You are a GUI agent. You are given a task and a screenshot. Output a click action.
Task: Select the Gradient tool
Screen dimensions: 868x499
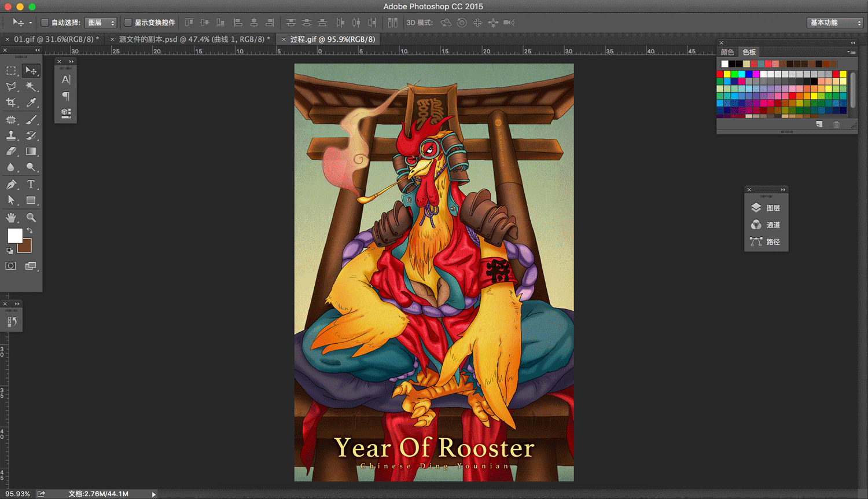pyautogui.click(x=31, y=151)
